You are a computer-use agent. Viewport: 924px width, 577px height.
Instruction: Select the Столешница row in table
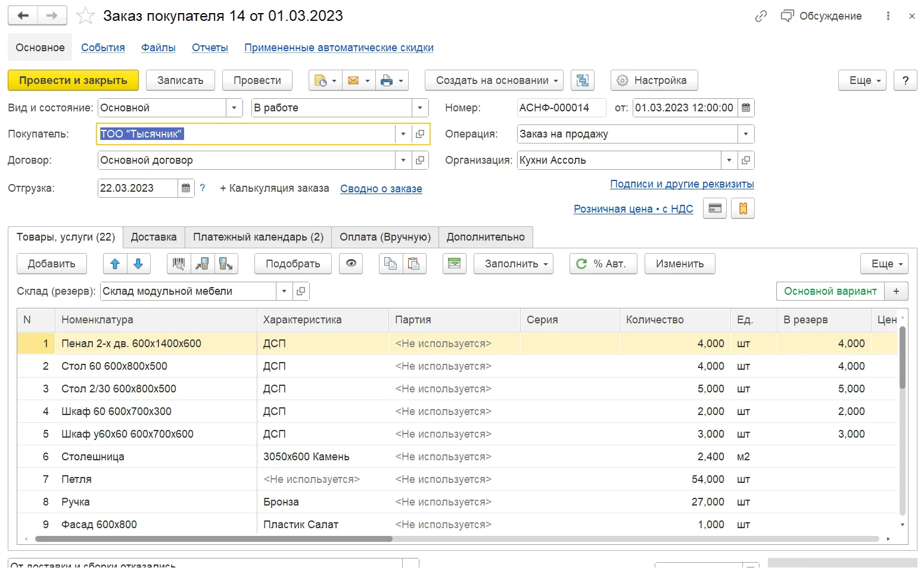(x=457, y=457)
